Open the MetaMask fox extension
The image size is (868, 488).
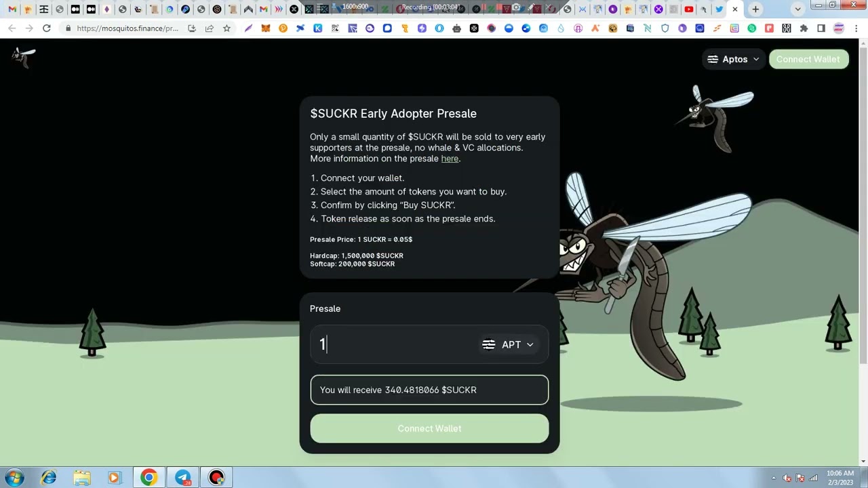coord(266,28)
